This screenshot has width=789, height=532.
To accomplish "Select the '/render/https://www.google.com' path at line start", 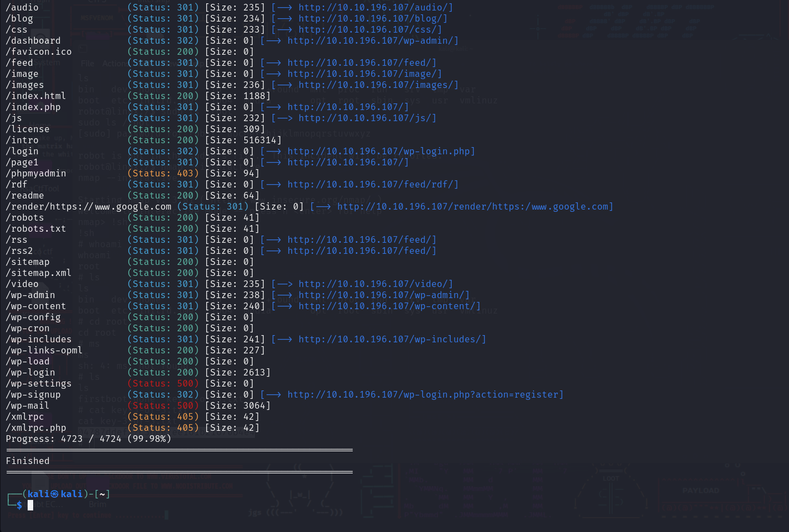I will pyautogui.click(x=88, y=206).
